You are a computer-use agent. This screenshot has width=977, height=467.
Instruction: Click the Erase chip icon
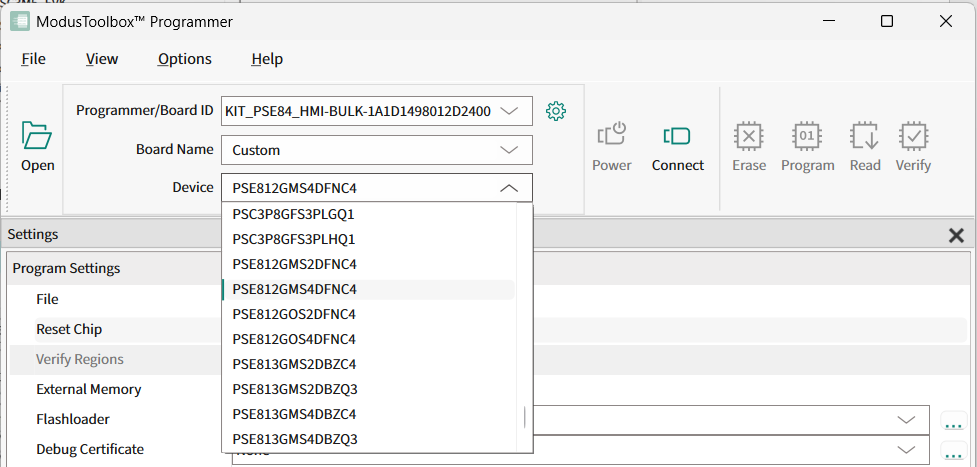click(x=749, y=136)
